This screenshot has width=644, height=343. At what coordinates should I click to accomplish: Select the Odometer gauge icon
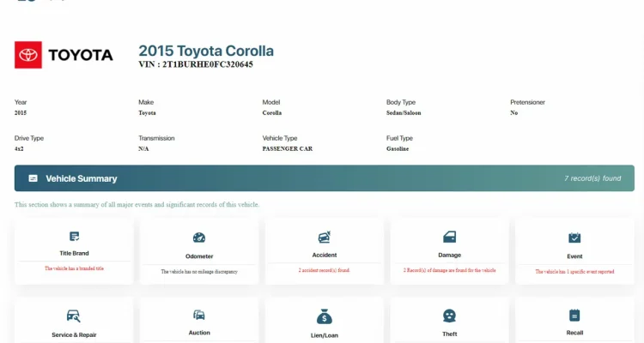click(199, 238)
